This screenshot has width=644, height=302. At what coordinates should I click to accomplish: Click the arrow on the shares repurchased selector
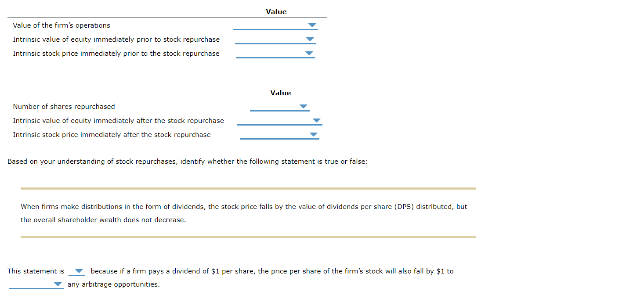point(303,106)
